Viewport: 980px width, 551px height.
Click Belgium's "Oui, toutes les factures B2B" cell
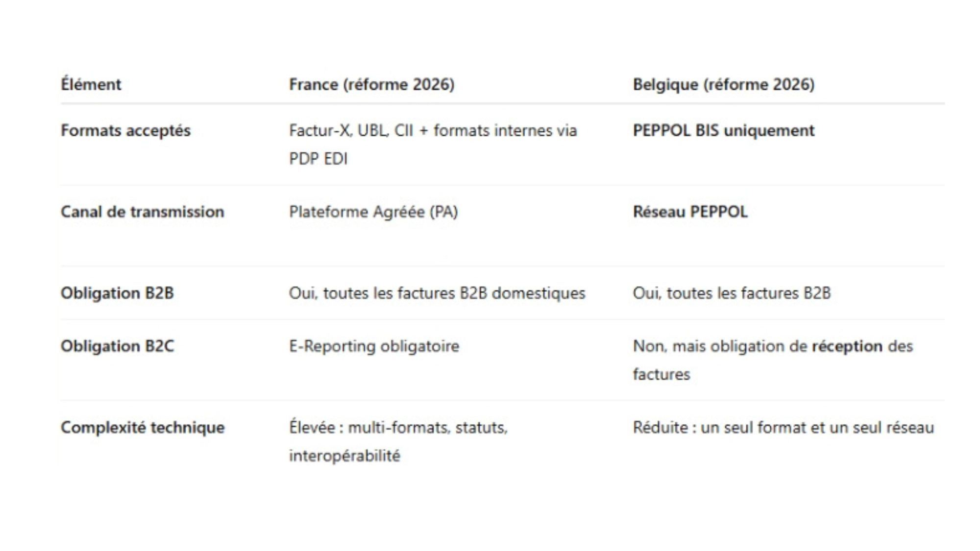point(732,293)
